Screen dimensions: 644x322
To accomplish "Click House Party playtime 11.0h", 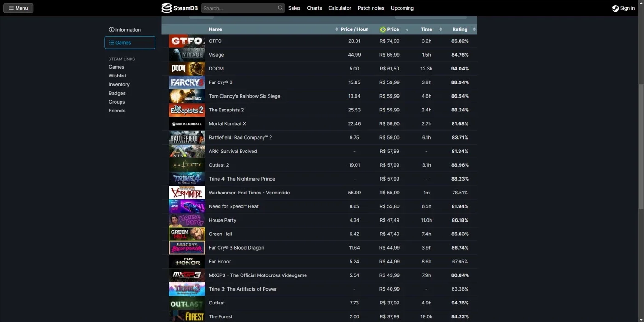I will pyautogui.click(x=426, y=220).
